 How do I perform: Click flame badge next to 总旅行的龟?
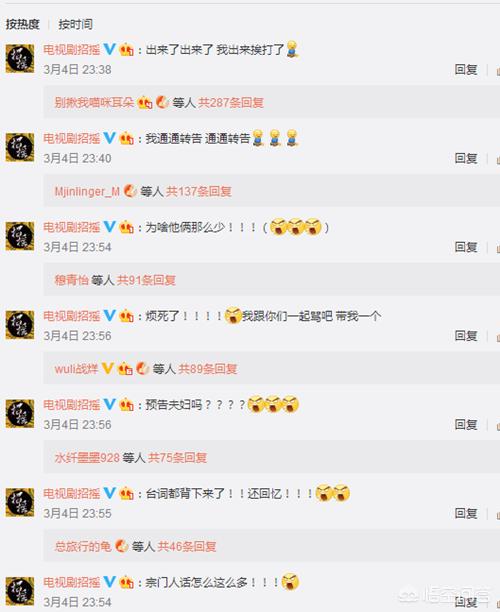tap(122, 546)
